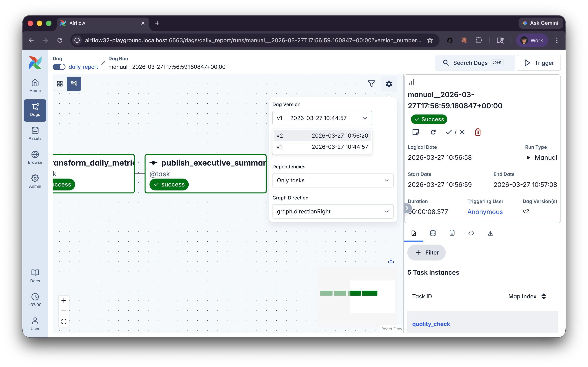Screen dimensions: 588x367
Task: Download the graph as image
Action: (x=391, y=260)
